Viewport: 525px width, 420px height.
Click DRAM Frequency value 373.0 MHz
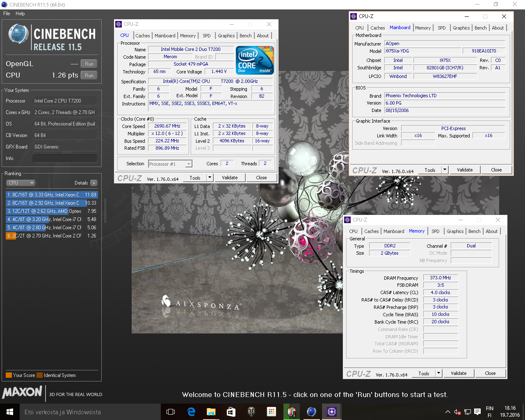[441, 278]
